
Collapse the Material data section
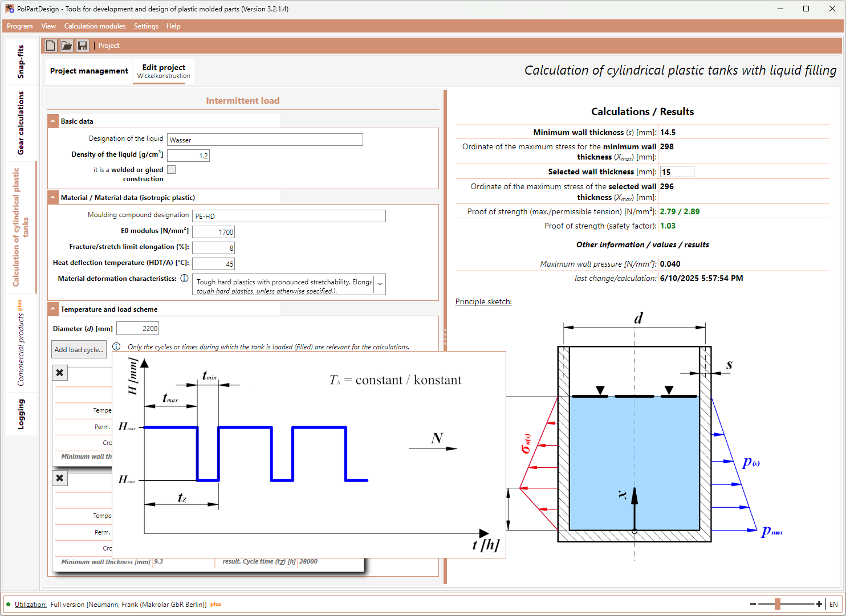pyautogui.click(x=53, y=197)
